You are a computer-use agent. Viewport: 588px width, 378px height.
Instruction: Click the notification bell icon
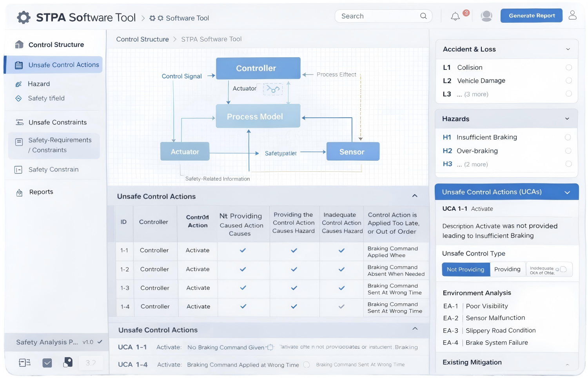click(x=455, y=16)
